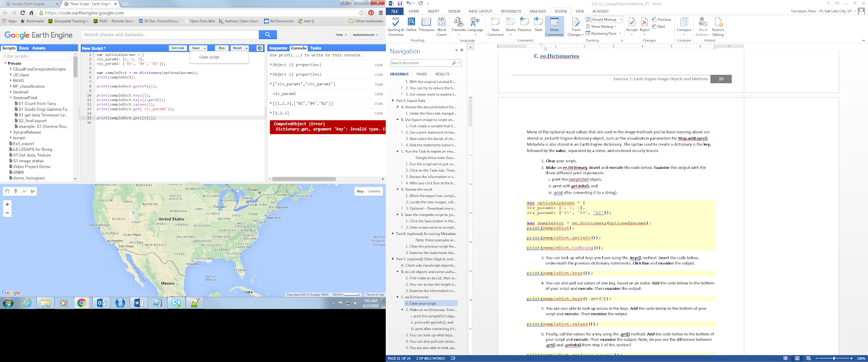Bookmark the page with the star icon

click(x=362, y=12)
